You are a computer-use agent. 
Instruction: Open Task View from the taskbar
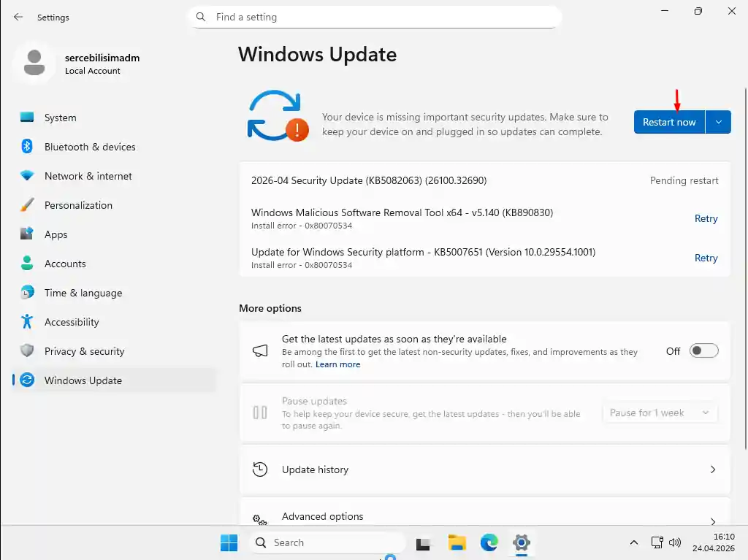tap(423, 543)
